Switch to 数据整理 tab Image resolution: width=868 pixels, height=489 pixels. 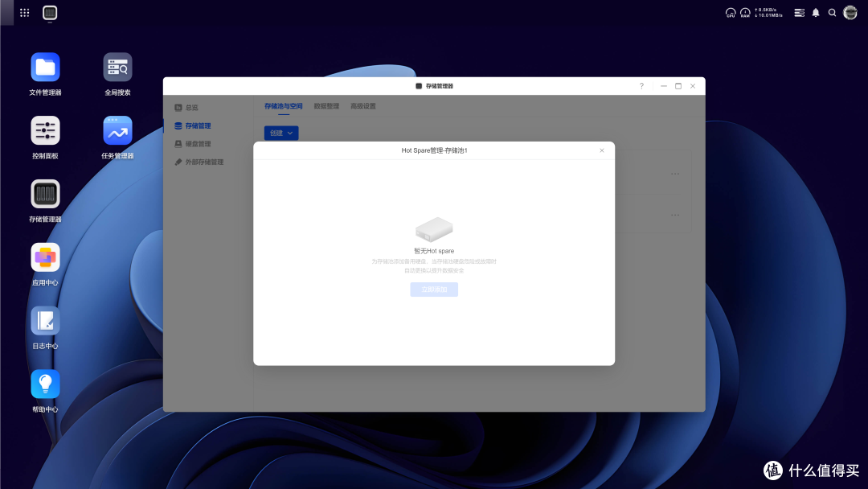(326, 106)
